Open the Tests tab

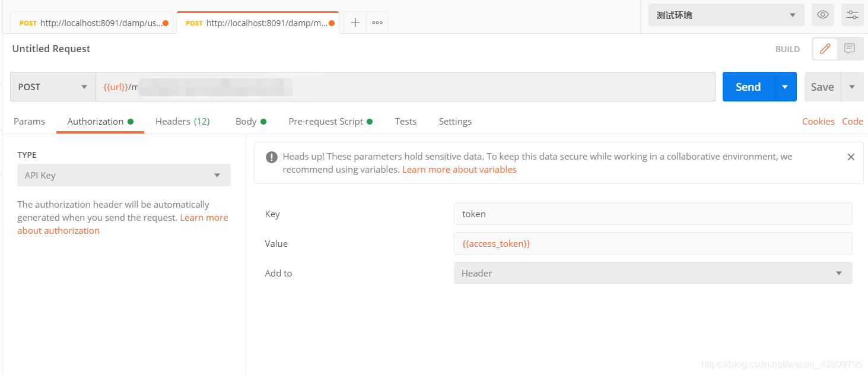point(406,121)
